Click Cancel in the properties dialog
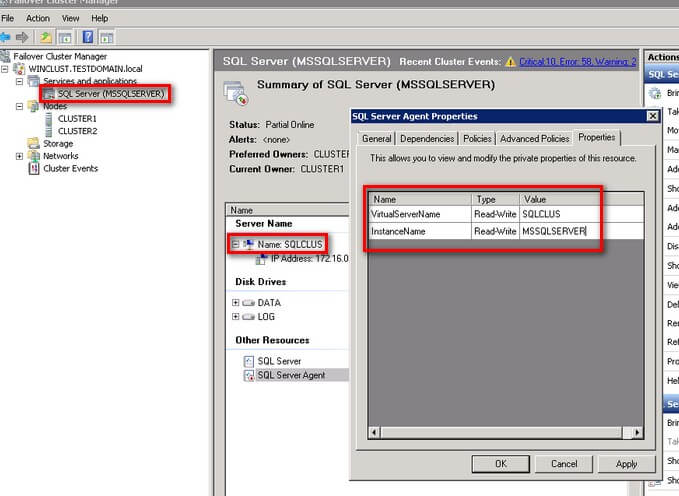 (564, 464)
